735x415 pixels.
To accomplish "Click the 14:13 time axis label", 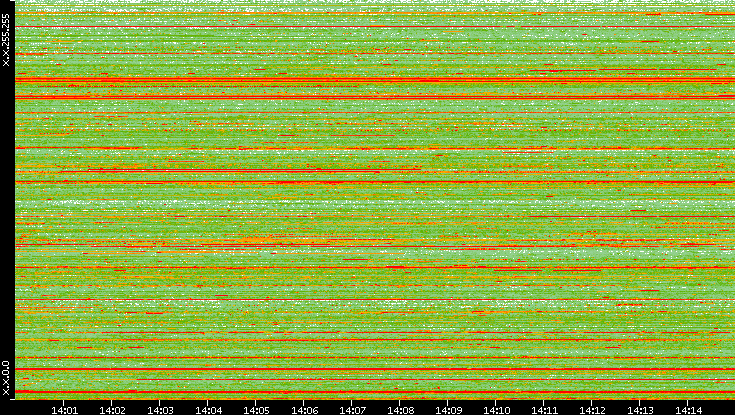I will point(640,410).
